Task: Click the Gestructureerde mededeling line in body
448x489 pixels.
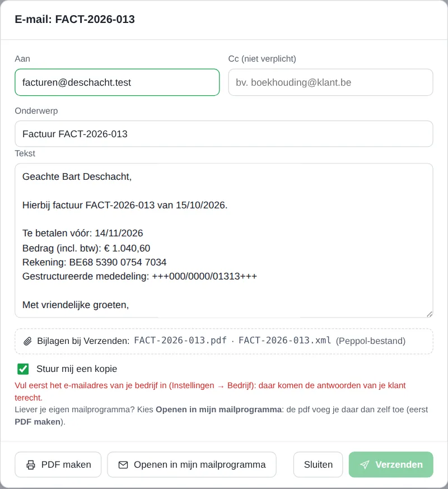Action: pos(139,276)
